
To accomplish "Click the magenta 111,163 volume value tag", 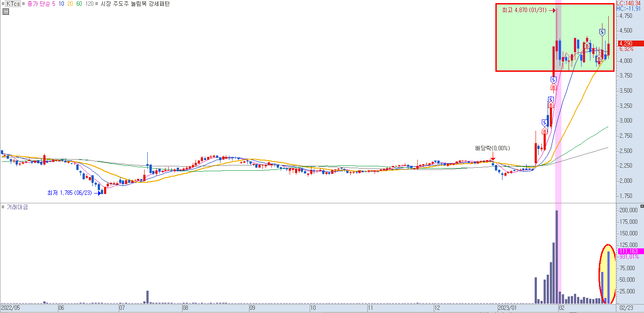I will click(630, 251).
